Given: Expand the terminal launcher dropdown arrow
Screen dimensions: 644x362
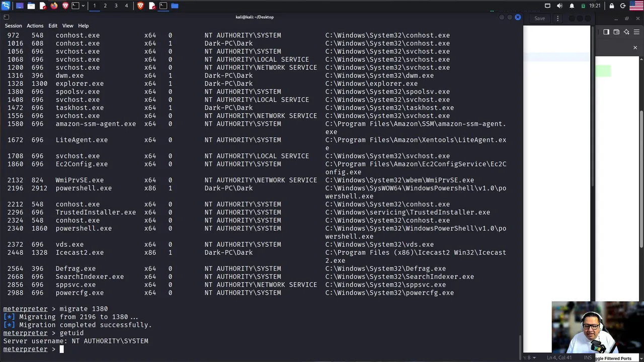Looking at the screenshot, I should (x=83, y=6).
